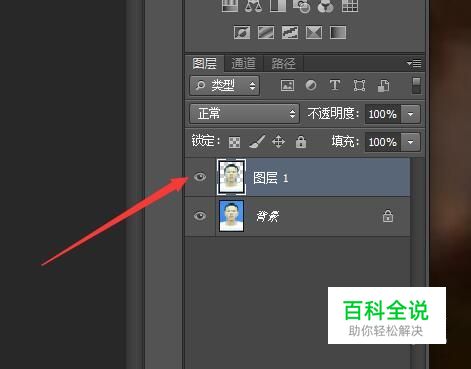Filter layers by adjustment layers
Viewport: 471px width, 369px height.
tap(311, 85)
